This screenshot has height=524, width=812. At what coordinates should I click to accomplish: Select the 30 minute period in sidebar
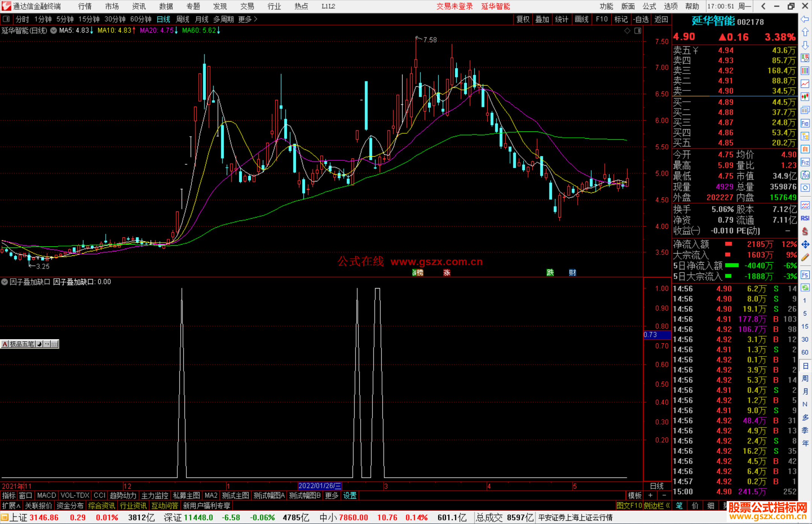(x=804, y=340)
